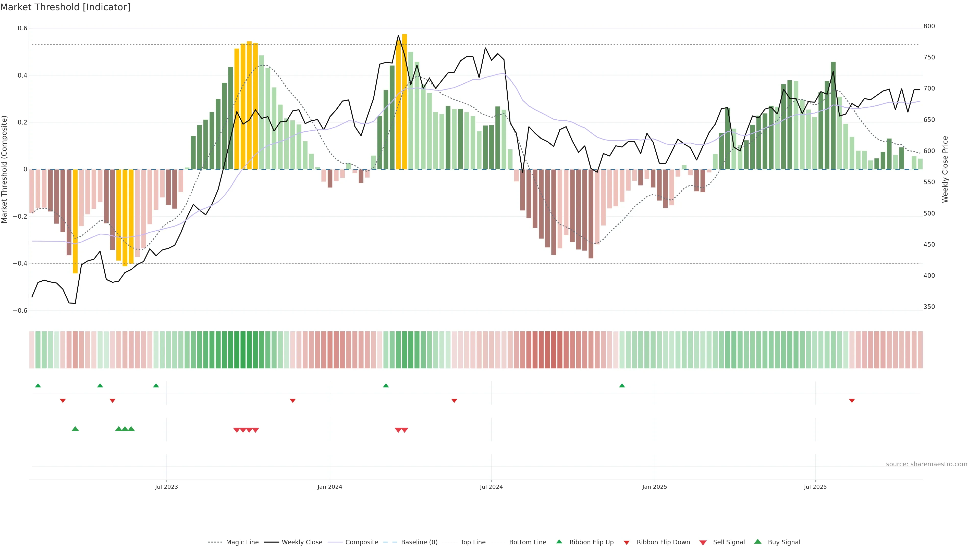Toggle the Composite legend entry
The height and width of the screenshot is (551, 980).
pyautogui.click(x=361, y=542)
